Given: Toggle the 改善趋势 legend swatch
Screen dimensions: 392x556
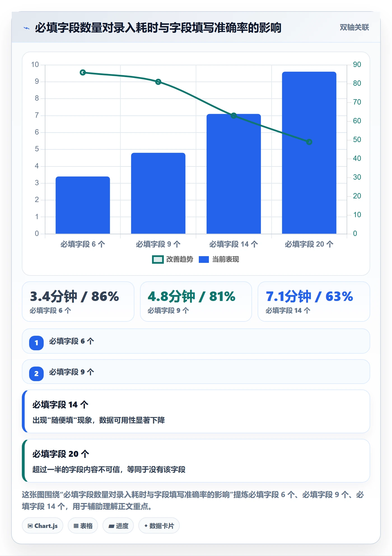Looking at the screenshot, I should 158,260.
